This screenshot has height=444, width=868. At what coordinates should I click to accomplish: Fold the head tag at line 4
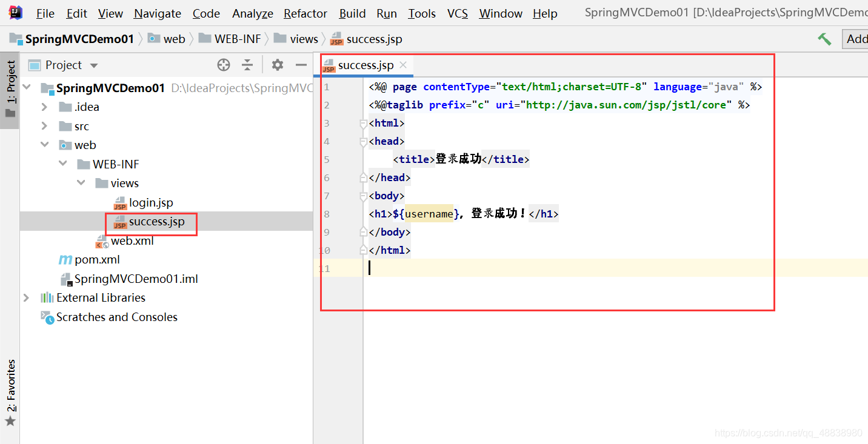click(x=364, y=142)
